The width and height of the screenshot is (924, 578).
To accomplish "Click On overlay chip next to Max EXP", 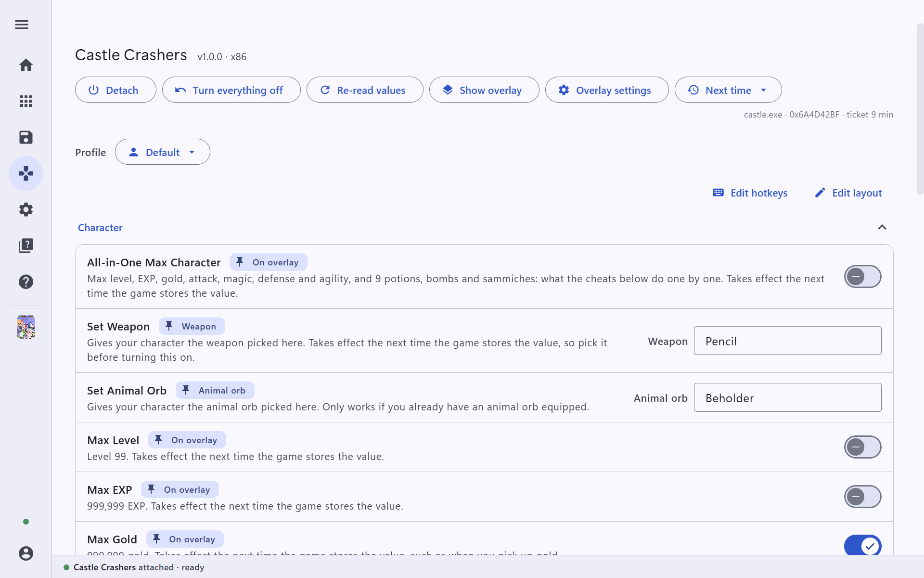I will coord(180,490).
